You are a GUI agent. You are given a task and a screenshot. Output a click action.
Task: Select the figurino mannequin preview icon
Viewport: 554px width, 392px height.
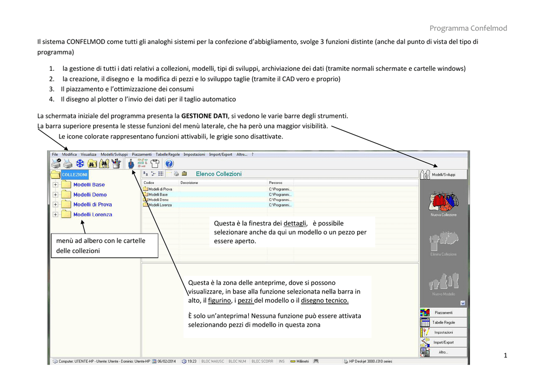pyautogui.click(x=131, y=163)
